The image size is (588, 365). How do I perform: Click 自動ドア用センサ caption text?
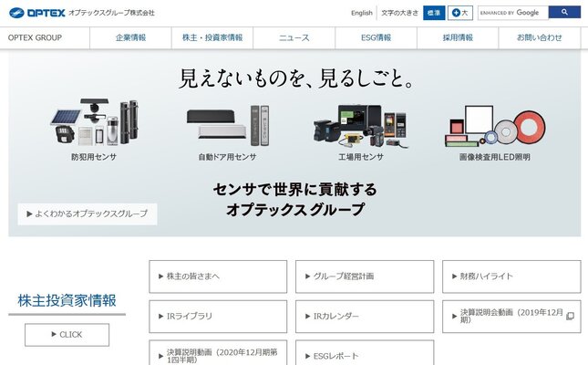227,157
